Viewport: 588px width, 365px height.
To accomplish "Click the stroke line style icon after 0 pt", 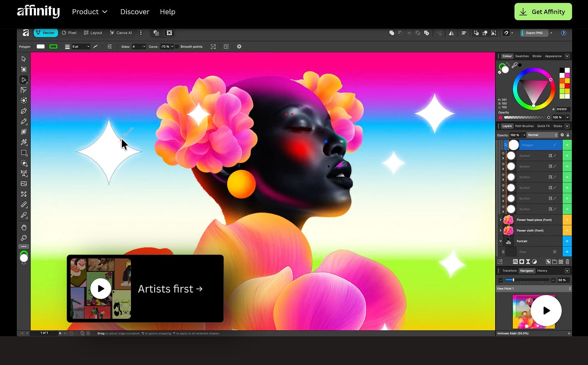I will (96, 46).
